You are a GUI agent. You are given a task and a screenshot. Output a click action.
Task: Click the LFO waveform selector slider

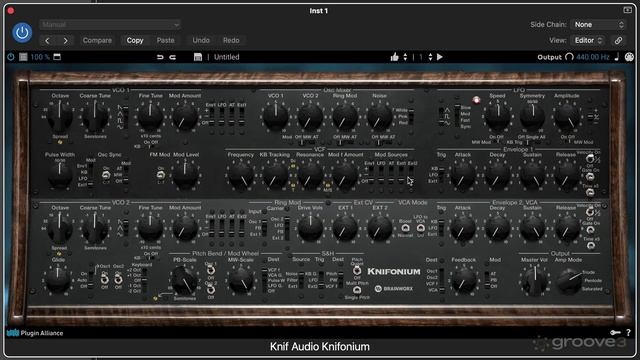click(x=441, y=117)
